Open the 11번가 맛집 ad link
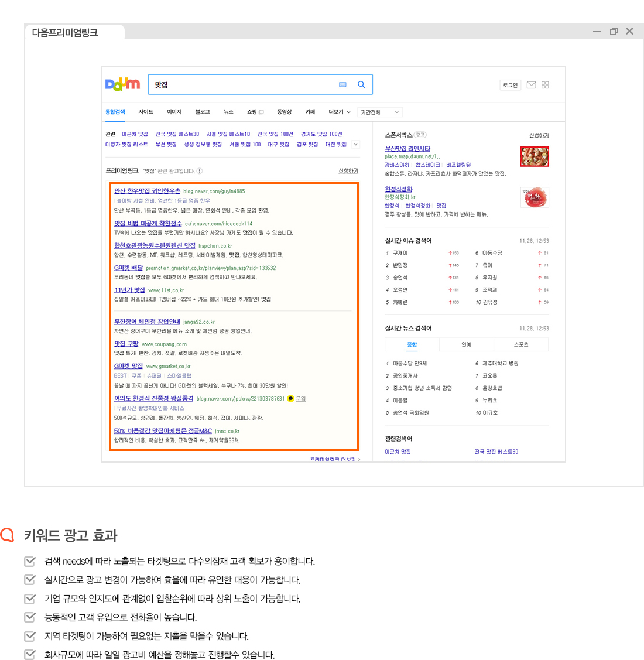The height and width of the screenshot is (660, 644). [x=129, y=290]
